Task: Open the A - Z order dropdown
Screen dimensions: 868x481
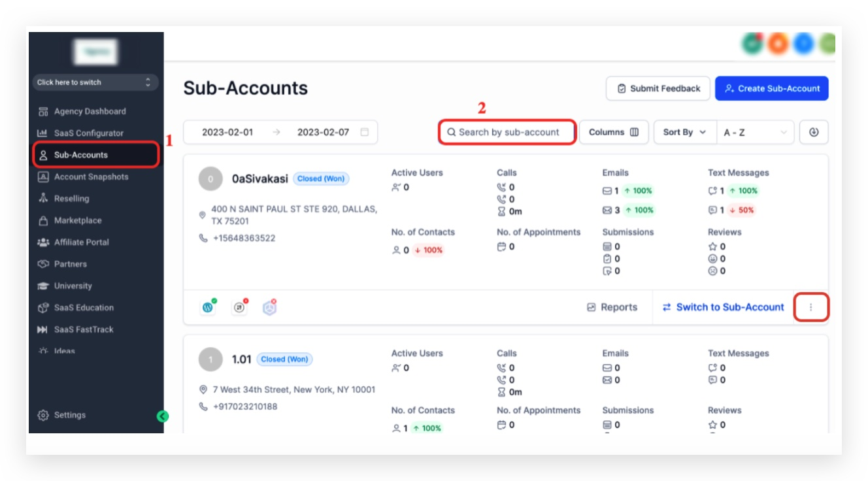Action: click(756, 132)
